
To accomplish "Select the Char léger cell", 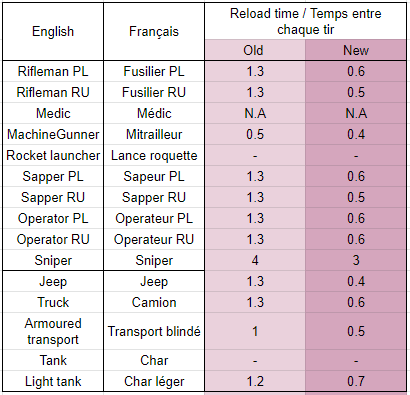I will click(154, 381).
